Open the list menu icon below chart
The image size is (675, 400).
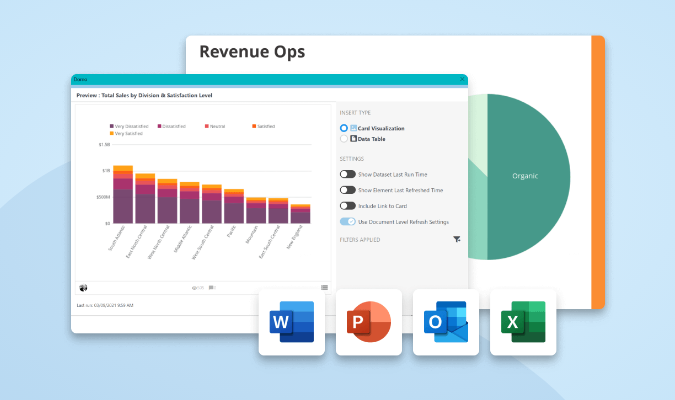coord(324,287)
